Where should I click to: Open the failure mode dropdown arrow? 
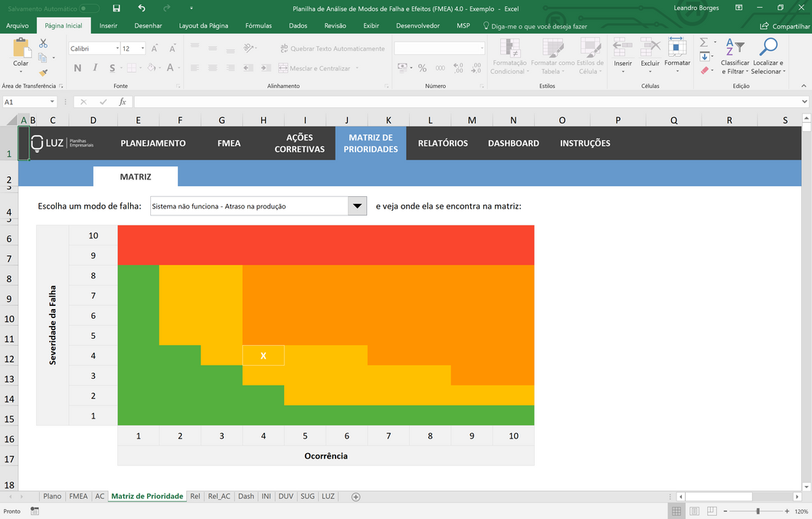(x=357, y=206)
